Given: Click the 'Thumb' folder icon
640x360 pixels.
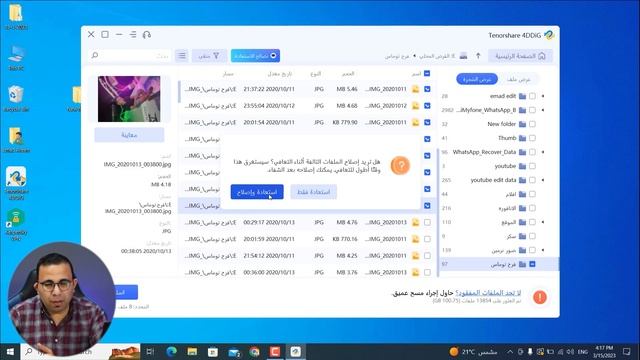Looking at the screenshot, I should 522,138.
